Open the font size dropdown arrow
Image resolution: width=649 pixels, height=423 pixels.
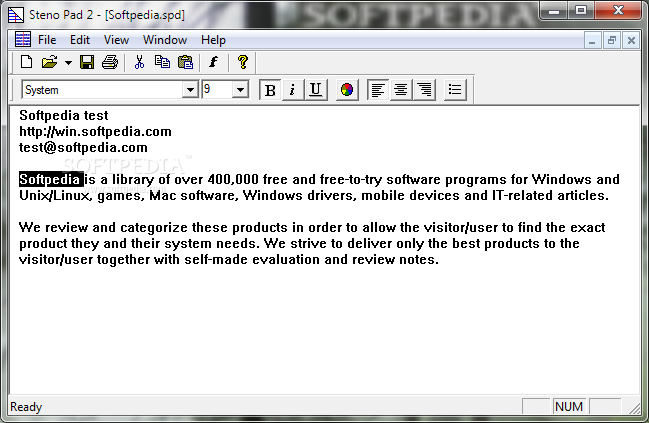pos(240,89)
